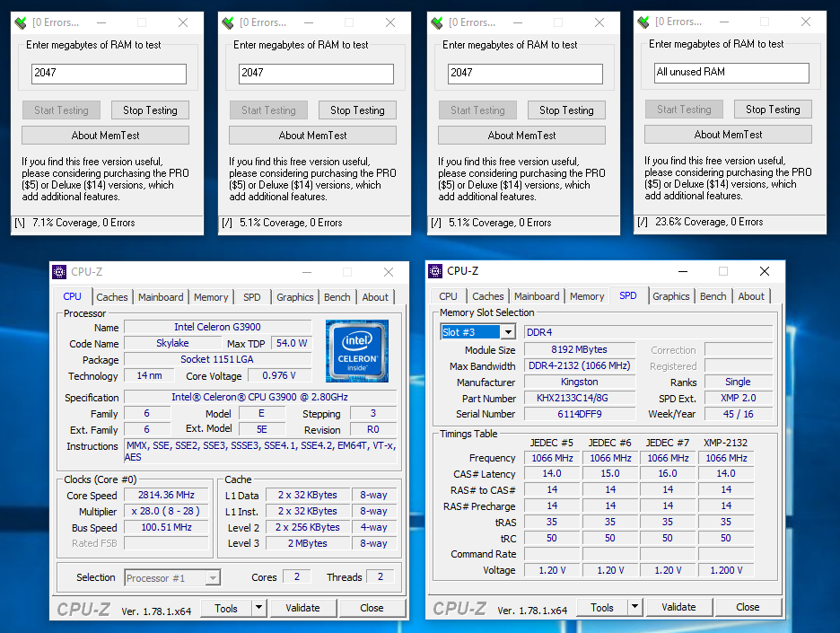This screenshot has width=840, height=633.
Task: Click the Socket 1151 LGA package value
Action: point(217,359)
